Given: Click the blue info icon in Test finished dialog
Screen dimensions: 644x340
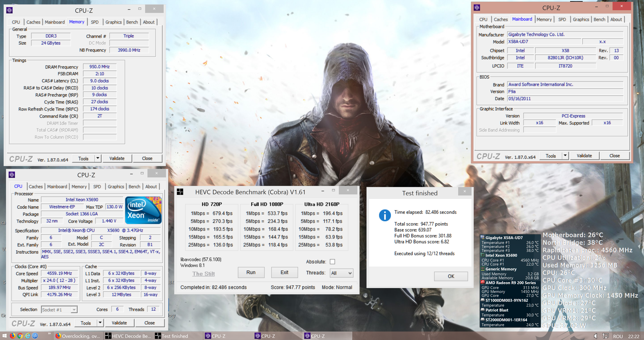Looking at the screenshot, I should tap(385, 215).
